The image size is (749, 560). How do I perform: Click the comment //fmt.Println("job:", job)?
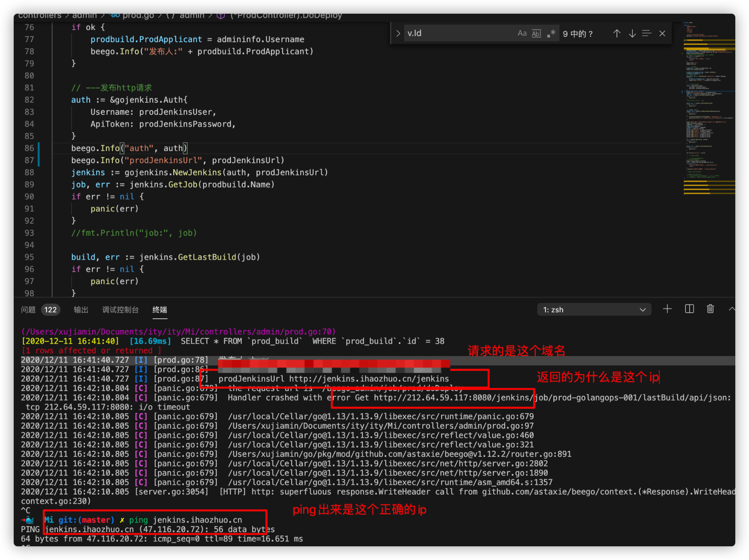tap(134, 233)
